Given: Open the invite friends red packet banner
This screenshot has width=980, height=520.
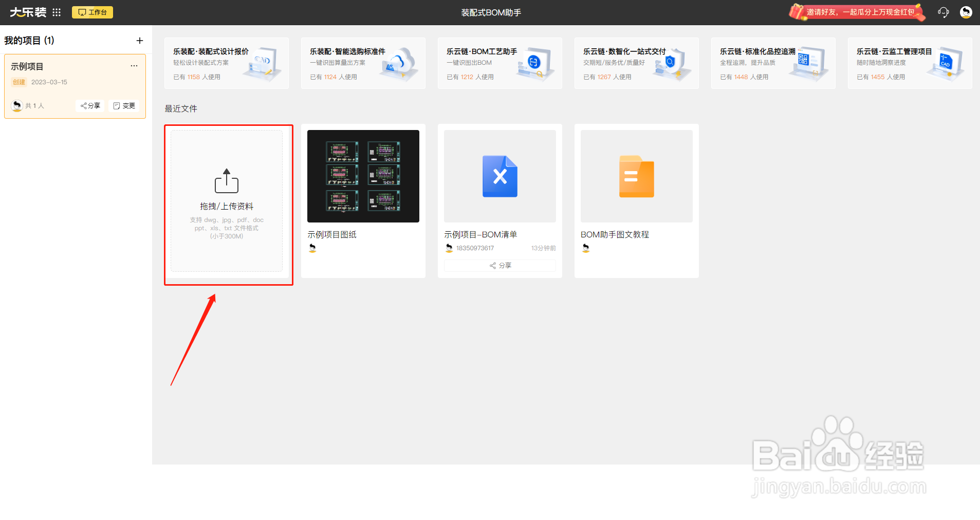Looking at the screenshot, I should pos(858,12).
